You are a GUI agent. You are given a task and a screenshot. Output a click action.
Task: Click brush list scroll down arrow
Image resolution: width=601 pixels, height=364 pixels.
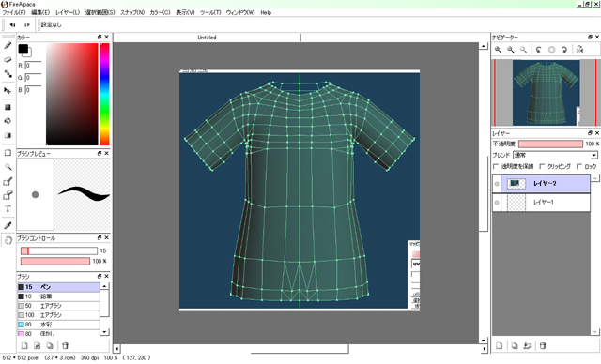click(x=104, y=331)
